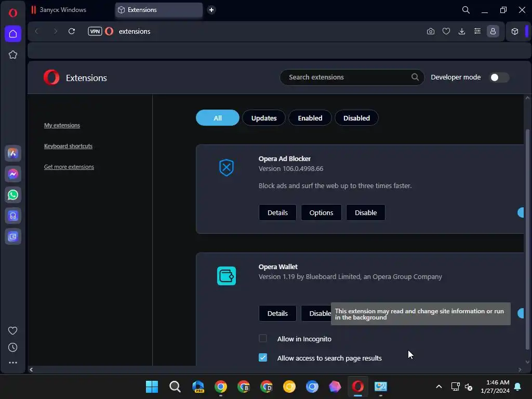Click the vertical page scrollbar

[527, 239]
